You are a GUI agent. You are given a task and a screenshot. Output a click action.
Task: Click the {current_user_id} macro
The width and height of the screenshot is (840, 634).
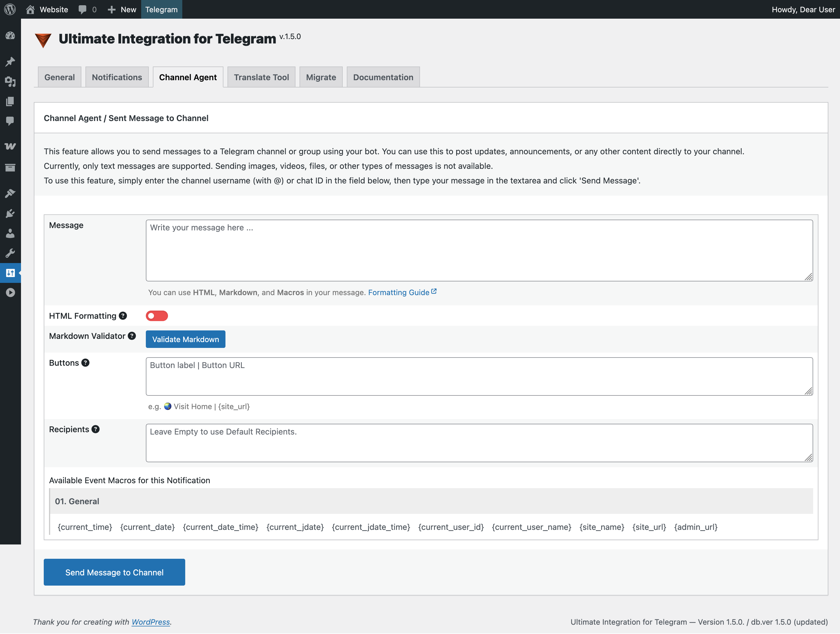[451, 527]
